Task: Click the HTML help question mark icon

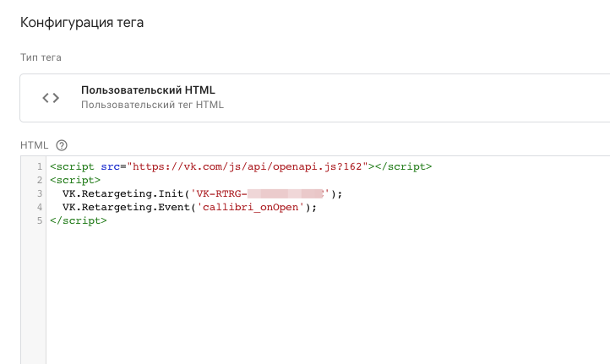Action: 62,144
